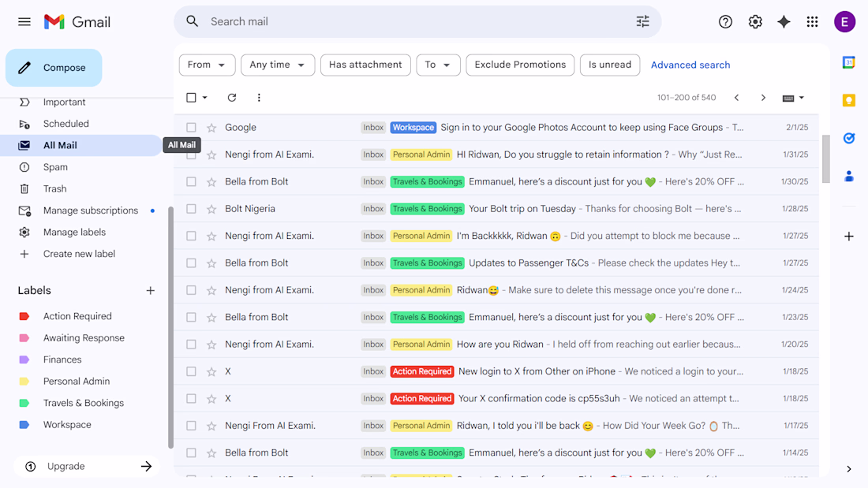Get add-ons plus icon in side panel

click(848, 237)
